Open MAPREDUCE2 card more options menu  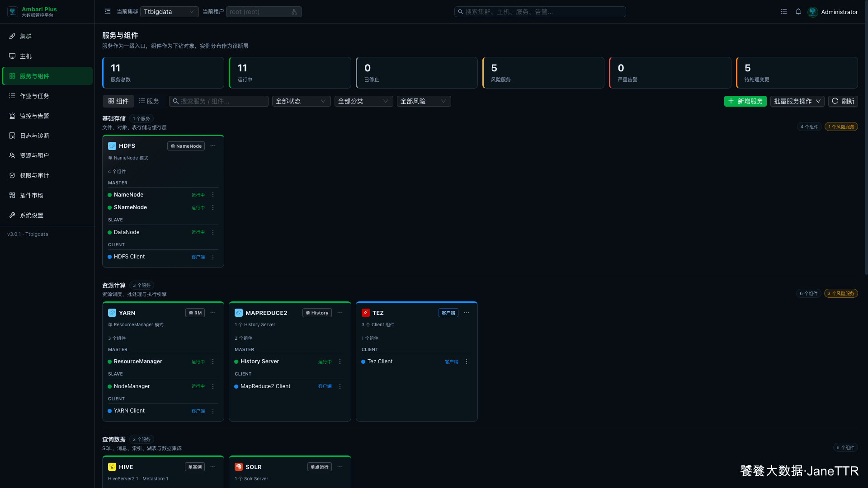coord(340,313)
